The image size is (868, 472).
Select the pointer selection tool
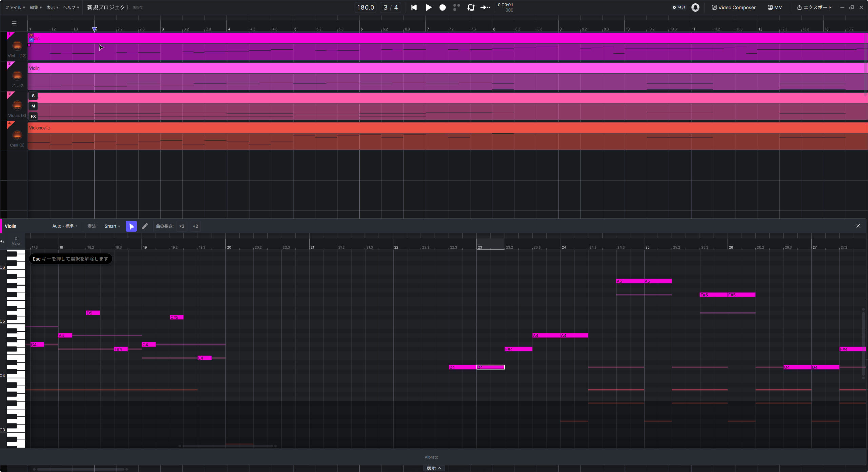pyautogui.click(x=131, y=226)
